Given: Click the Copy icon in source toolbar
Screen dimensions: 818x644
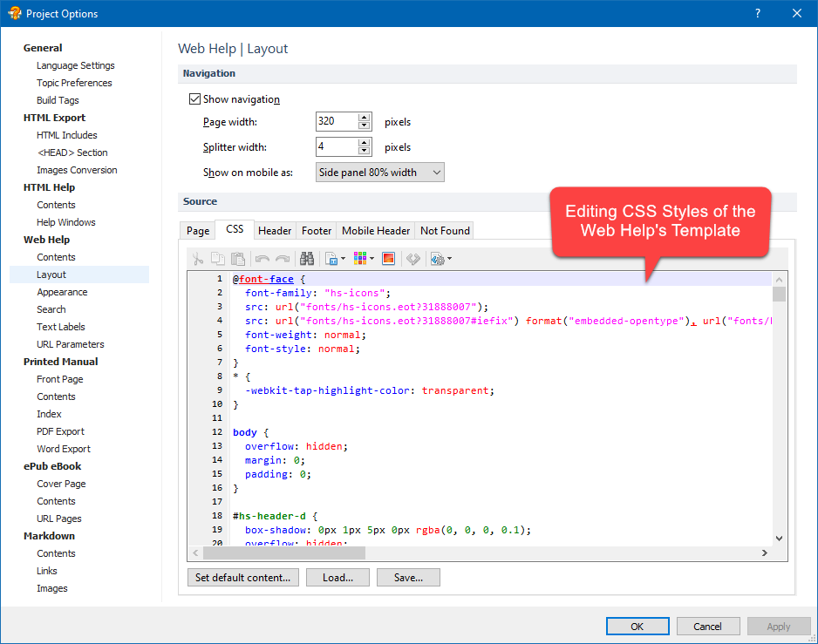Looking at the screenshot, I should (x=217, y=259).
